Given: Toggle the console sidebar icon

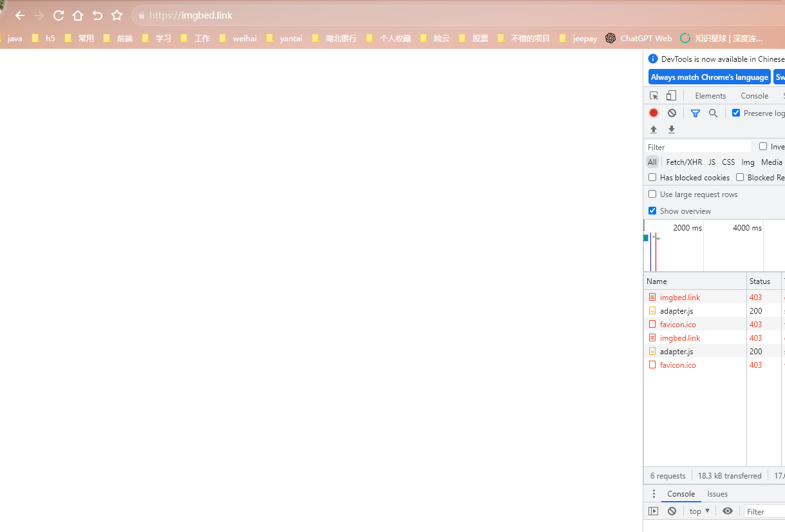Looking at the screenshot, I should (654, 511).
